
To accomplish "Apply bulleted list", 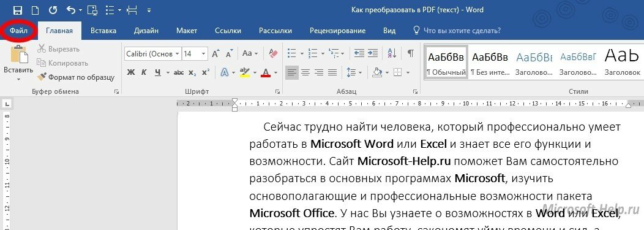I will (291, 53).
